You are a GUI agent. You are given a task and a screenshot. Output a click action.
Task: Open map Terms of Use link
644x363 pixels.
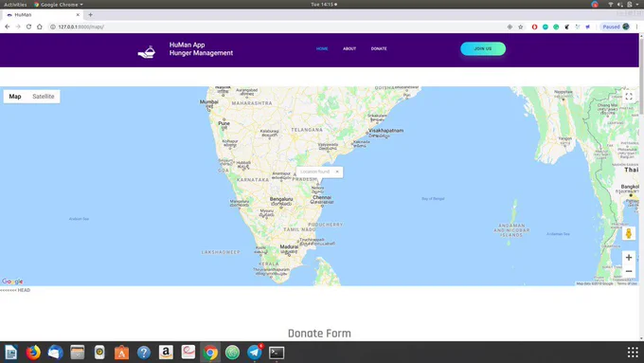[627, 283]
